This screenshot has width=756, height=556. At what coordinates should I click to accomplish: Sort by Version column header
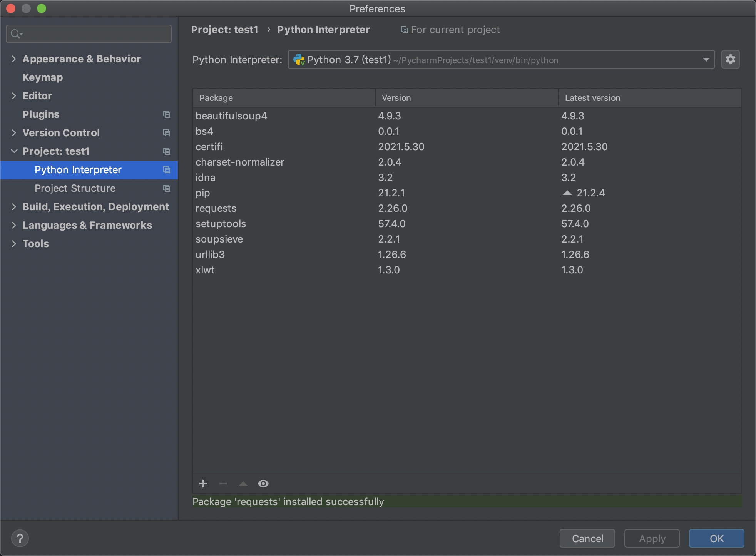(467, 98)
